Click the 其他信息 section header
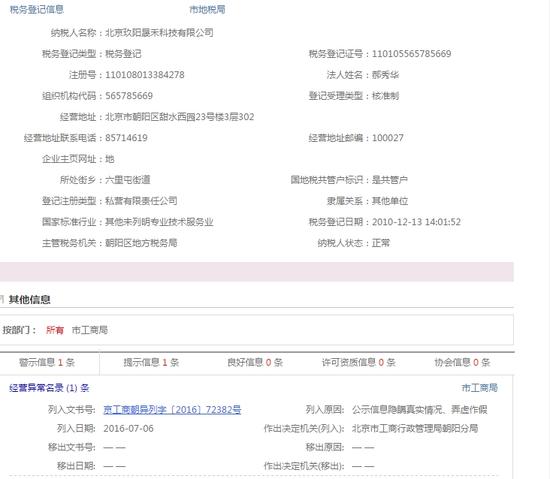The height and width of the screenshot is (479, 550). click(x=30, y=299)
